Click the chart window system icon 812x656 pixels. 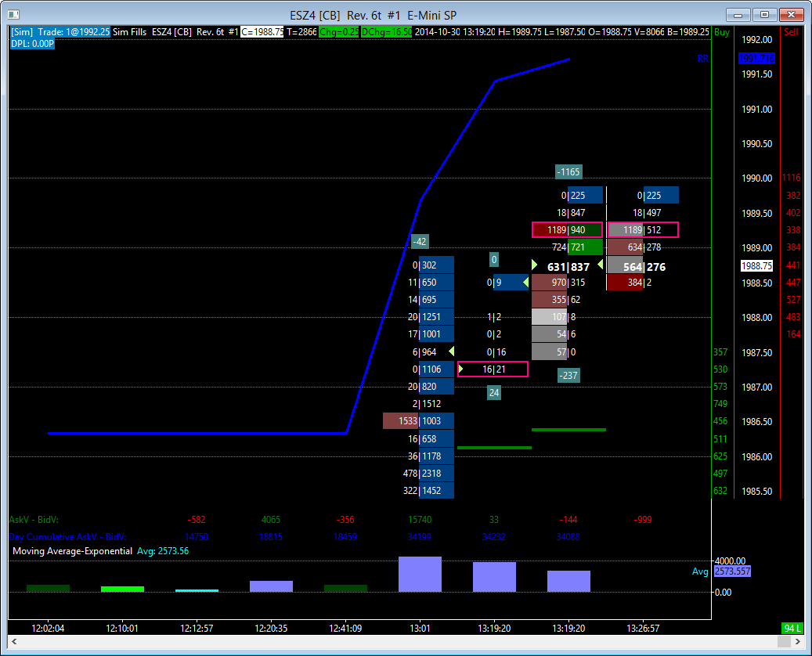[x=14, y=15]
